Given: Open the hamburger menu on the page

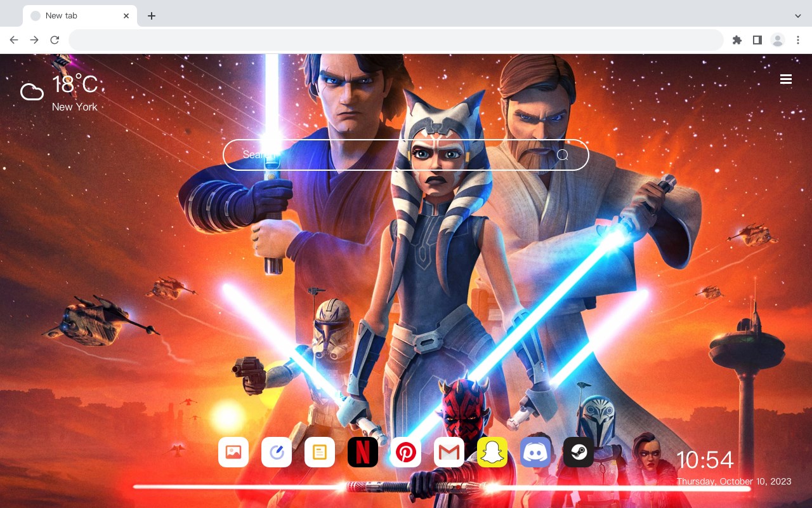Looking at the screenshot, I should pyautogui.click(x=786, y=79).
